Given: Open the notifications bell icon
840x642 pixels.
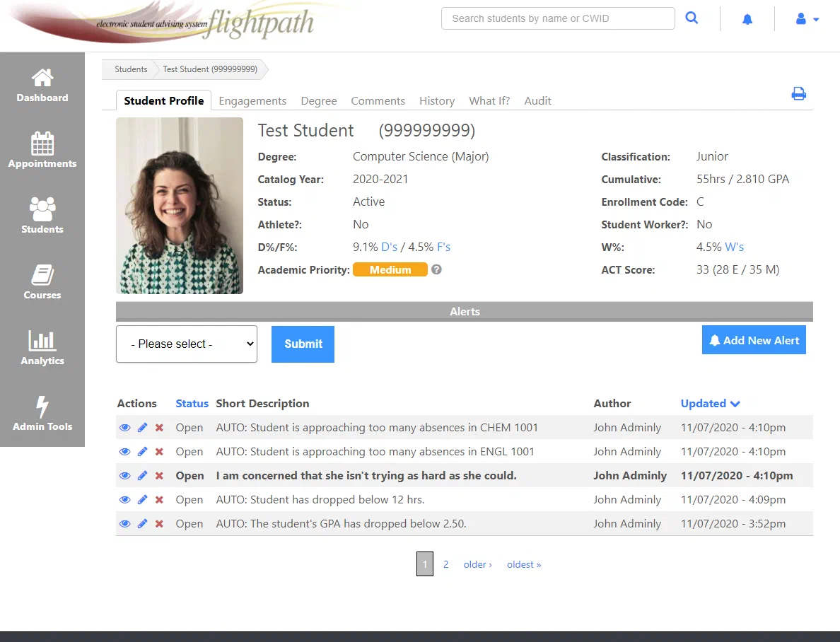Looking at the screenshot, I should tap(747, 19).
